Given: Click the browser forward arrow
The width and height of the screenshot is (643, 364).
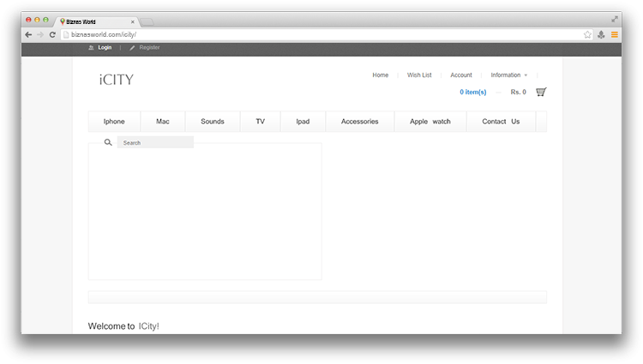Looking at the screenshot, I should click(40, 34).
